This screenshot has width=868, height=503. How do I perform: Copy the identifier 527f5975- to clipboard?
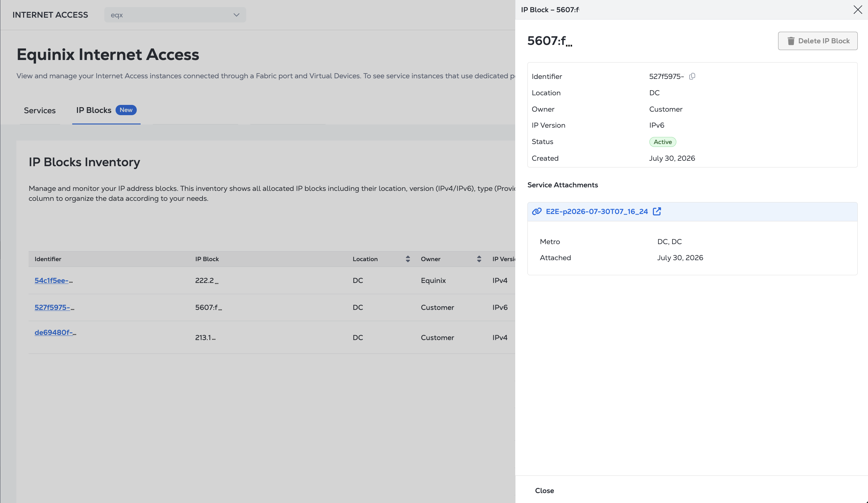pyautogui.click(x=692, y=76)
